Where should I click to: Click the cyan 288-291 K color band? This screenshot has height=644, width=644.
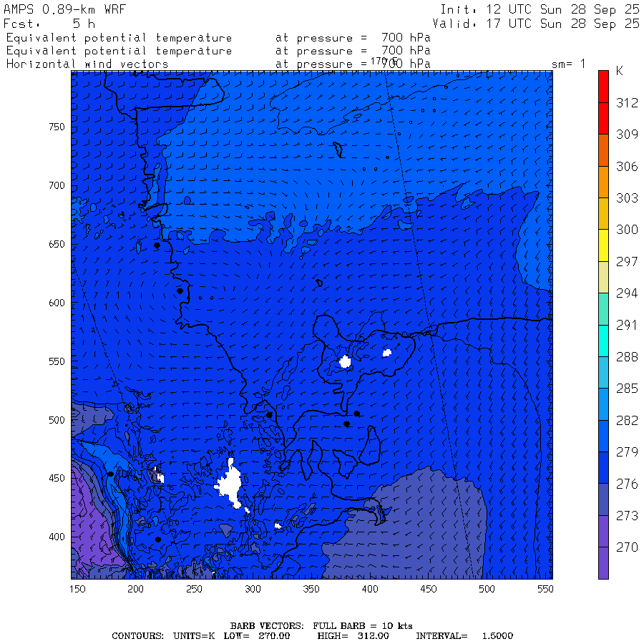[603, 341]
